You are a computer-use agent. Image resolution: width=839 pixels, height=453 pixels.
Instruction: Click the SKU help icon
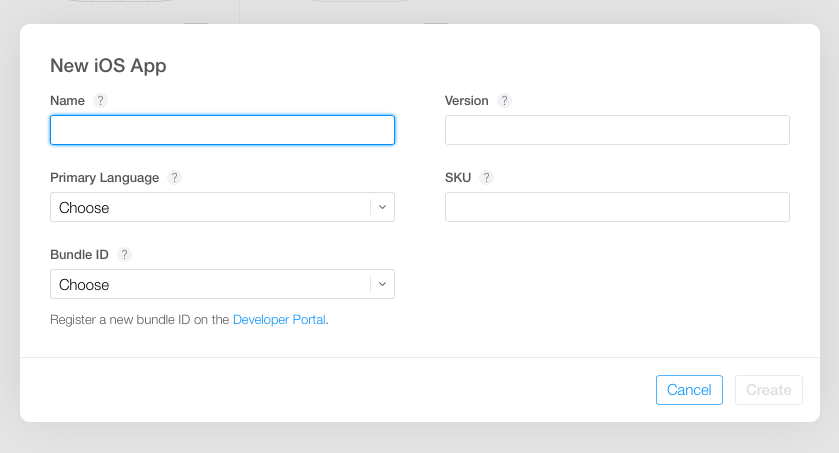(487, 178)
